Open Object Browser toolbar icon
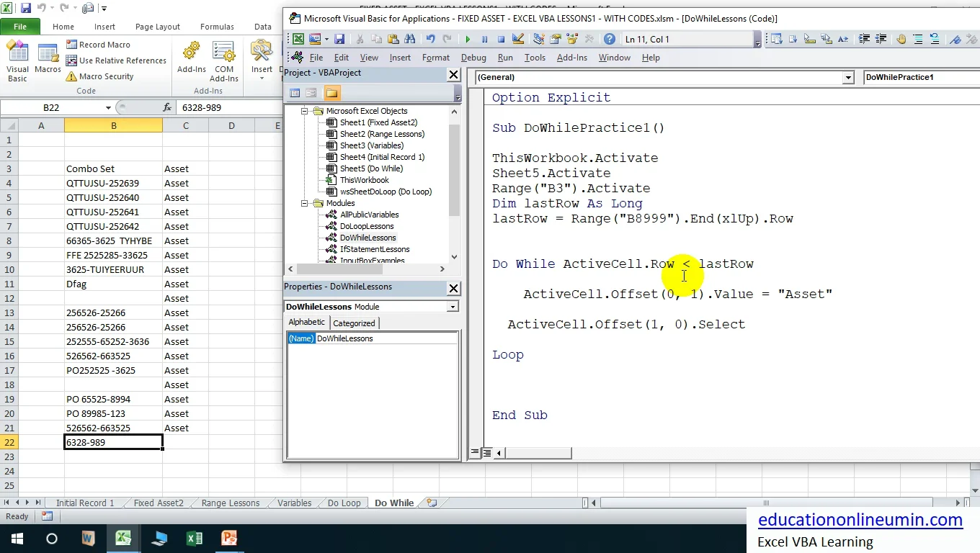This screenshot has width=980, height=553. (572, 39)
